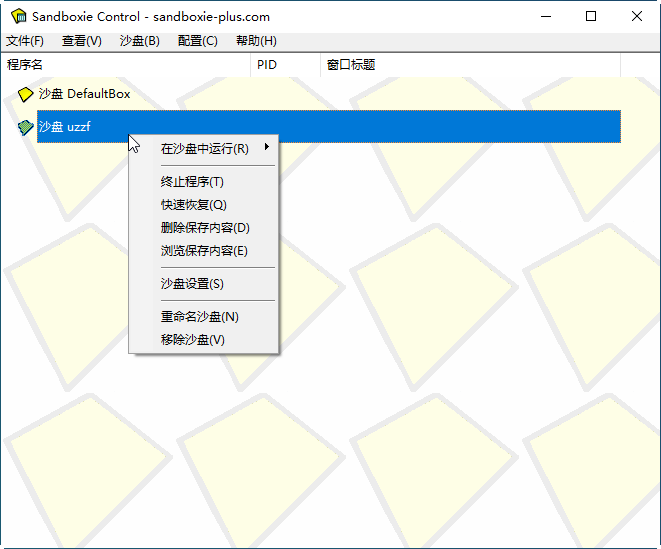Maximize the Sandboxie Control window

coord(591,16)
